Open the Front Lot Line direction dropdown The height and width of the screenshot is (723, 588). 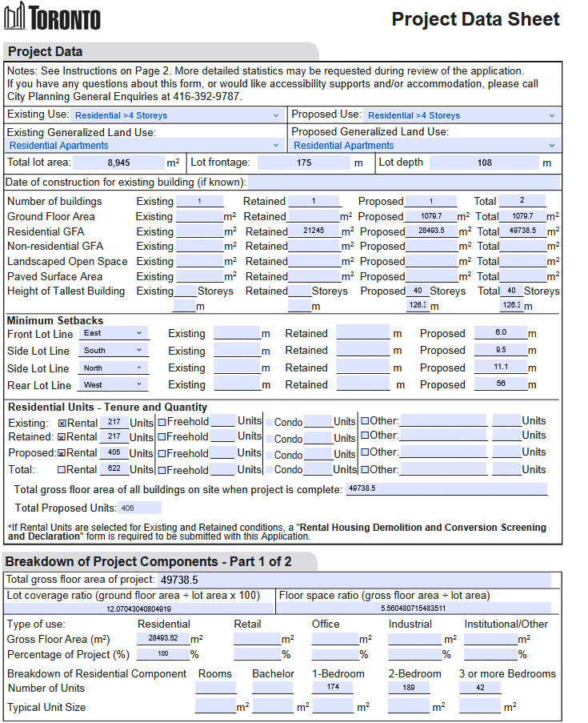click(114, 333)
